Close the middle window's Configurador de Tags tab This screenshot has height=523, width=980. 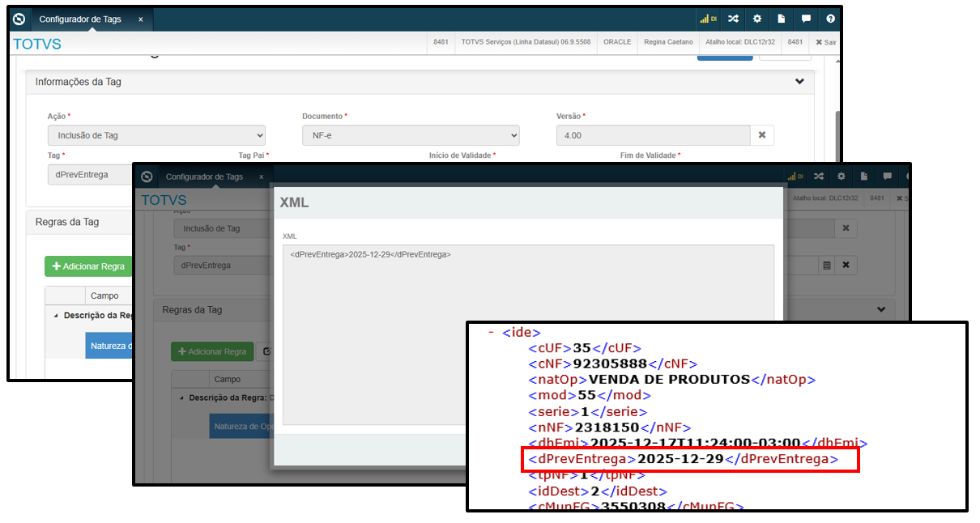click(261, 176)
